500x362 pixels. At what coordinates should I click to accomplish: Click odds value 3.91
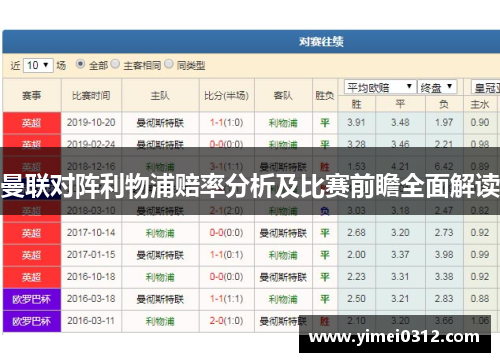[x=356, y=122]
